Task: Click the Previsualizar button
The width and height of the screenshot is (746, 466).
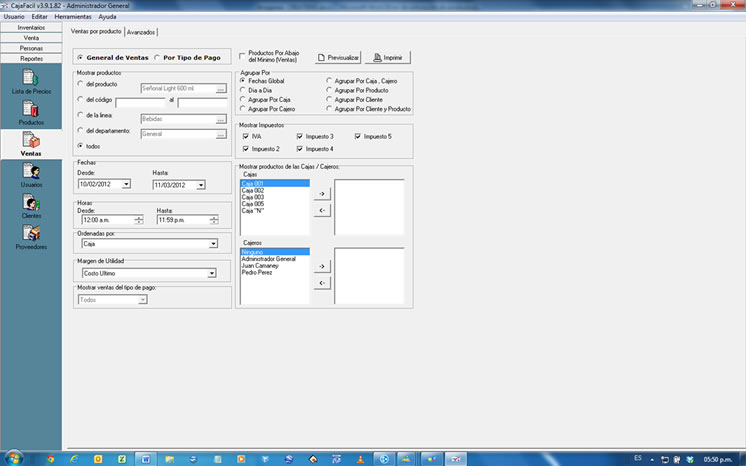Action: [x=338, y=58]
